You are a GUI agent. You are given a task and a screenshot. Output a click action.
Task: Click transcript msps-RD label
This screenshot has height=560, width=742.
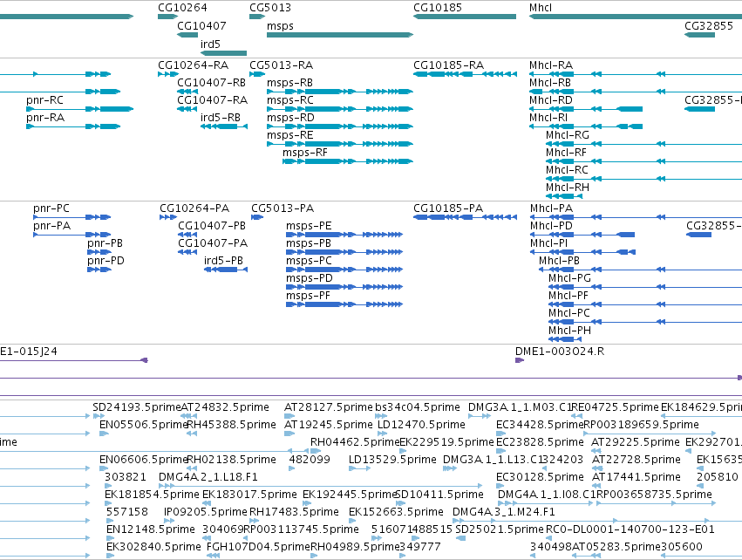pos(290,118)
